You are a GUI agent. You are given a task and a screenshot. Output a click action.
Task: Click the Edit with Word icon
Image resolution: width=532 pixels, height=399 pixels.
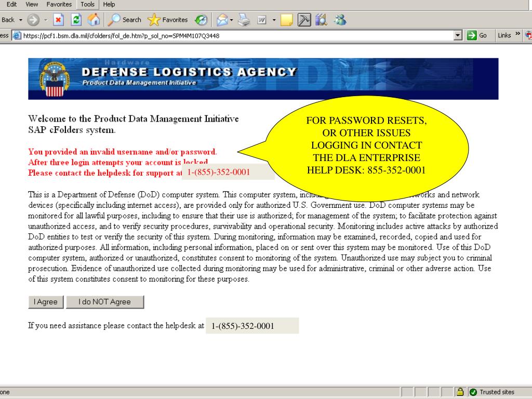tap(262, 20)
